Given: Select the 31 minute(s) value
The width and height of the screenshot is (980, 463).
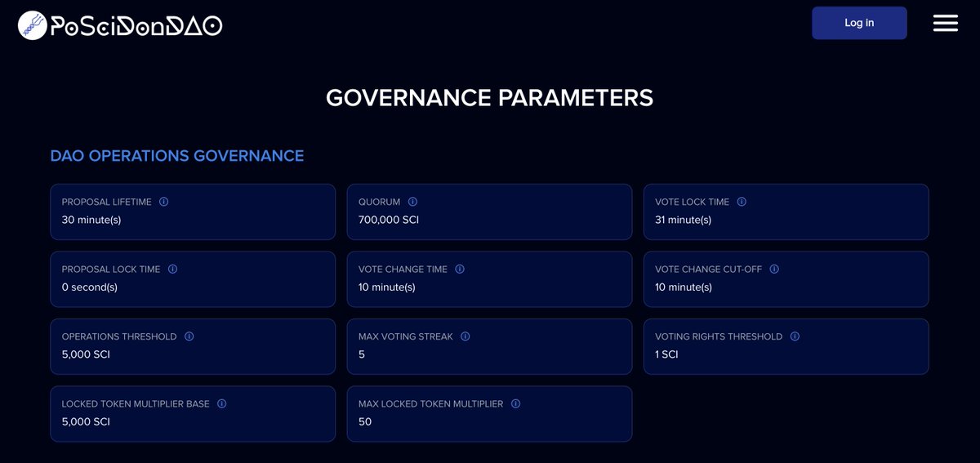Looking at the screenshot, I should click(x=683, y=220).
